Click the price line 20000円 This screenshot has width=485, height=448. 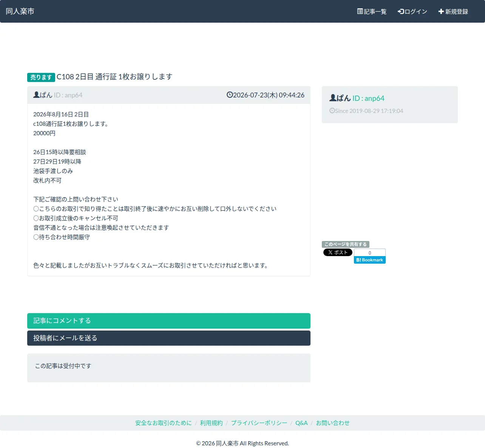point(44,133)
